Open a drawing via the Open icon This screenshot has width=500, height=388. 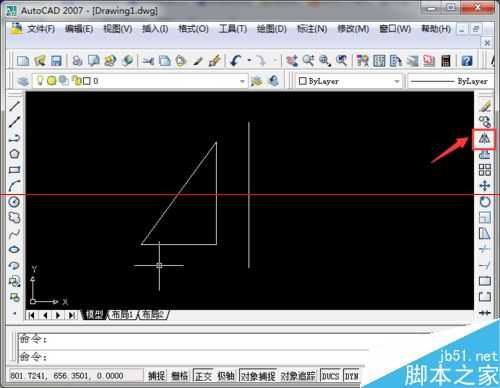pyautogui.click(x=40, y=61)
